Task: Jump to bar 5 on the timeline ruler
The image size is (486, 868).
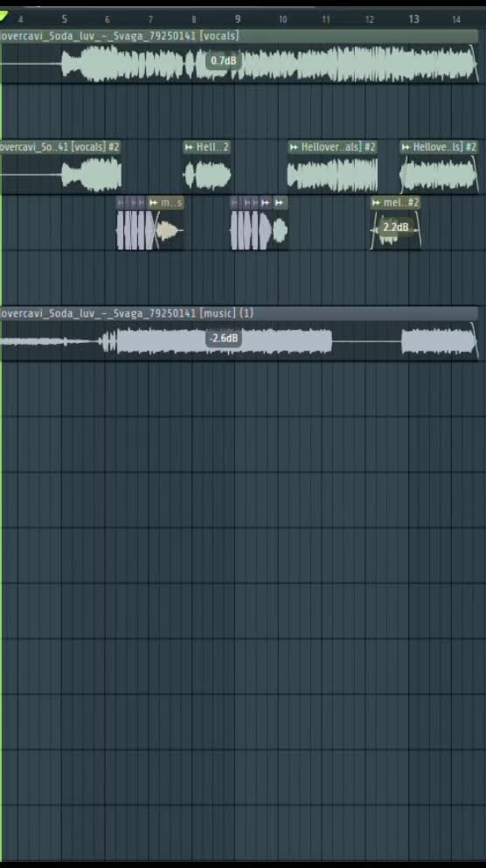Action: point(64,19)
